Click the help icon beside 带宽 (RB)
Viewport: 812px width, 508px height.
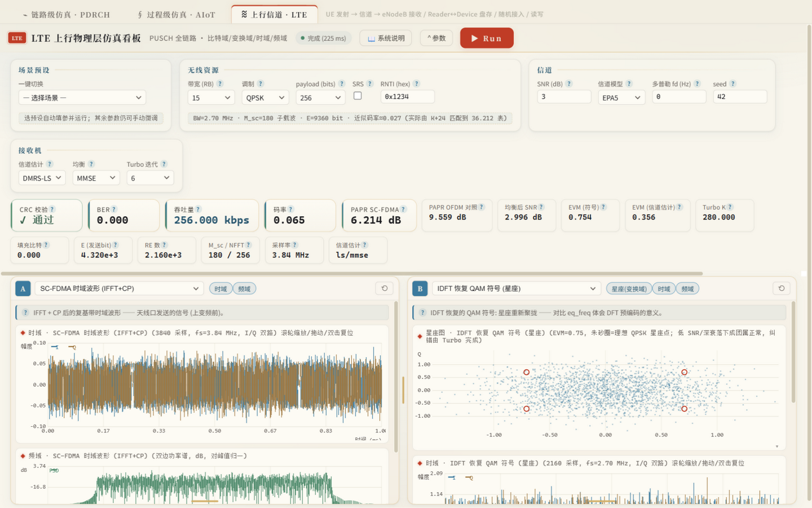[x=220, y=84]
